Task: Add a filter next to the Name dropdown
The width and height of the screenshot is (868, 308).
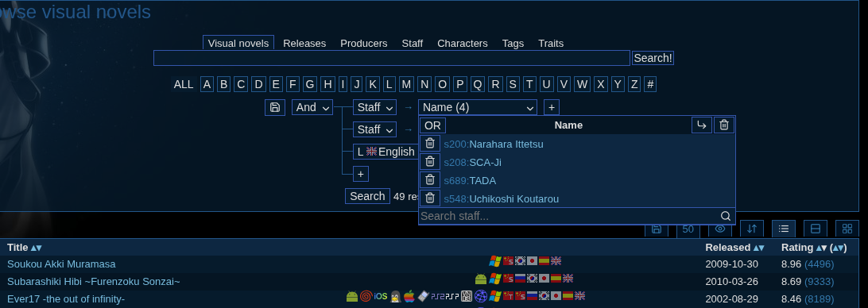Action: [x=552, y=107]
